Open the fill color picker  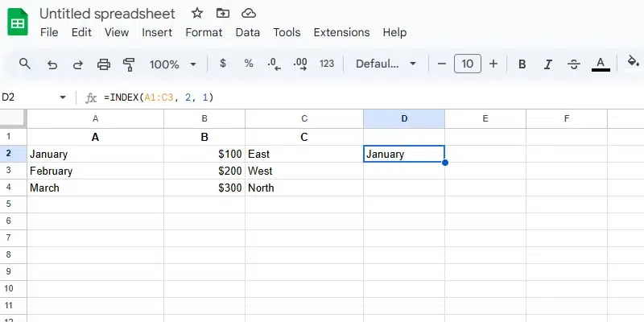pos(633,62)
